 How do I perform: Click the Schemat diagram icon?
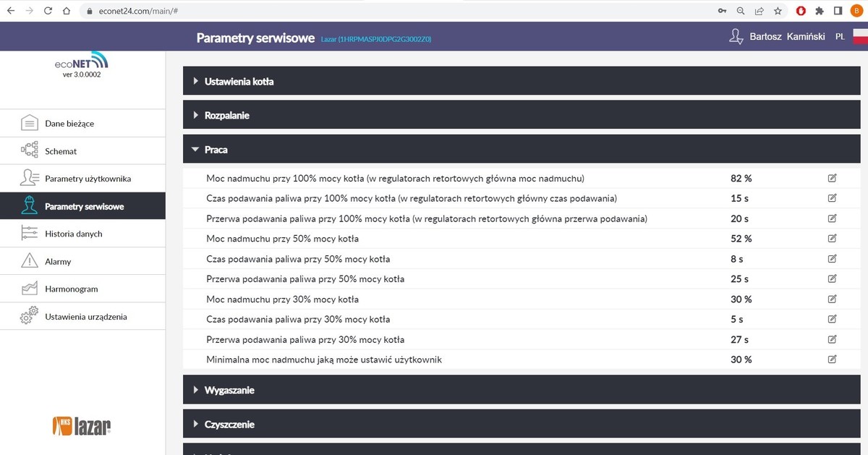click(29, 151)
